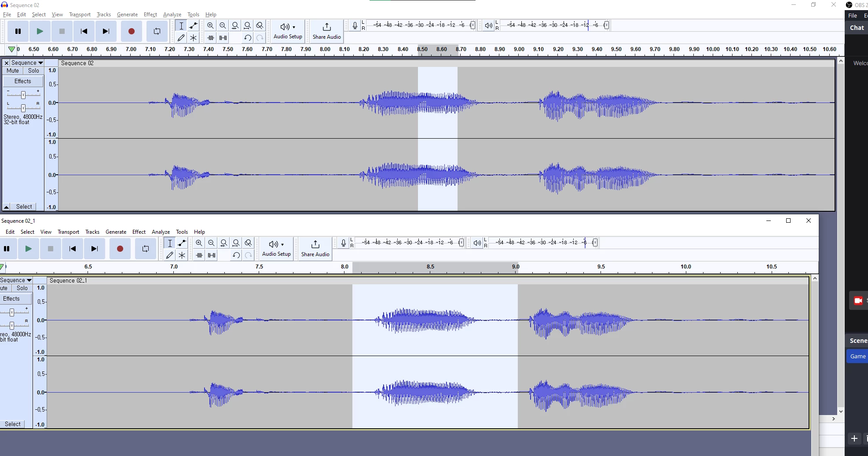Skip to start in the Sequence 02_1 window
This screenshot has height=456, width=868.
coord(73,249)
